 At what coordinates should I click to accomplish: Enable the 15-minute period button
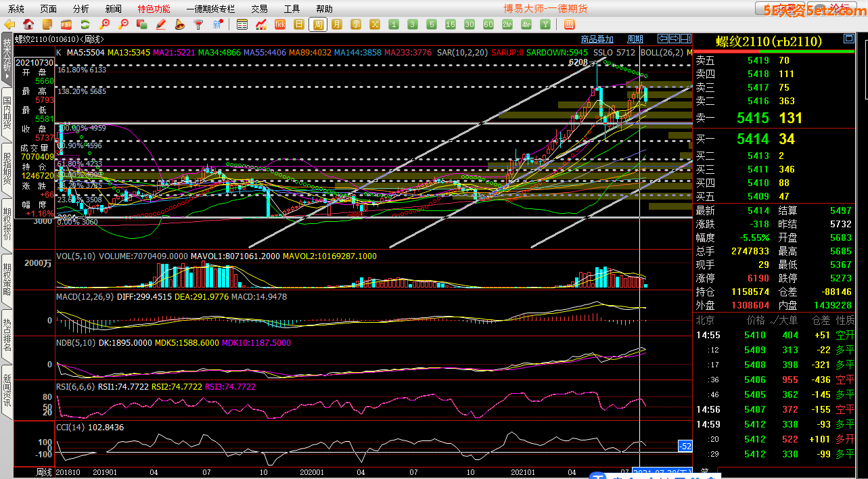click(x=451, y=24)
